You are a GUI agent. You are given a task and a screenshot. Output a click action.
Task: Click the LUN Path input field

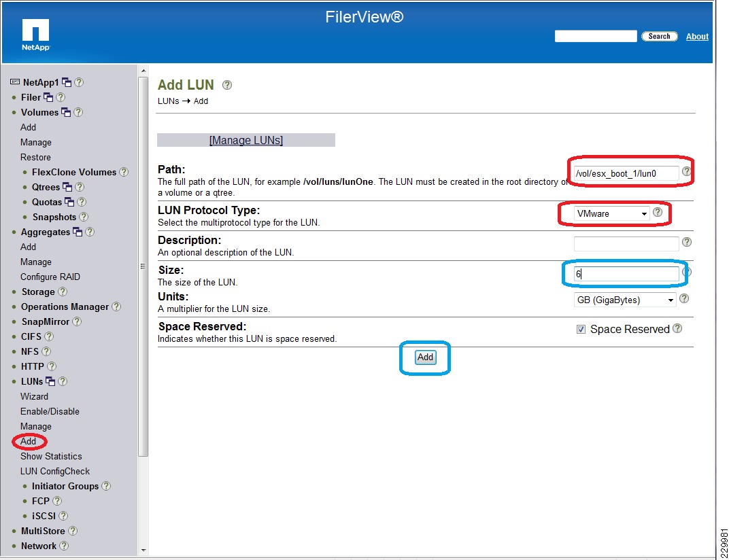point(626,173)
